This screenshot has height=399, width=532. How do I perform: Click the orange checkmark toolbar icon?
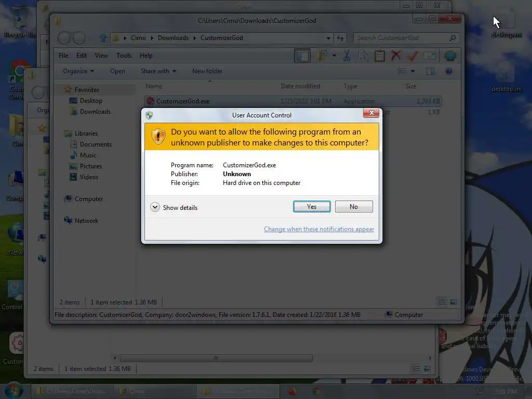pos(413,56)
